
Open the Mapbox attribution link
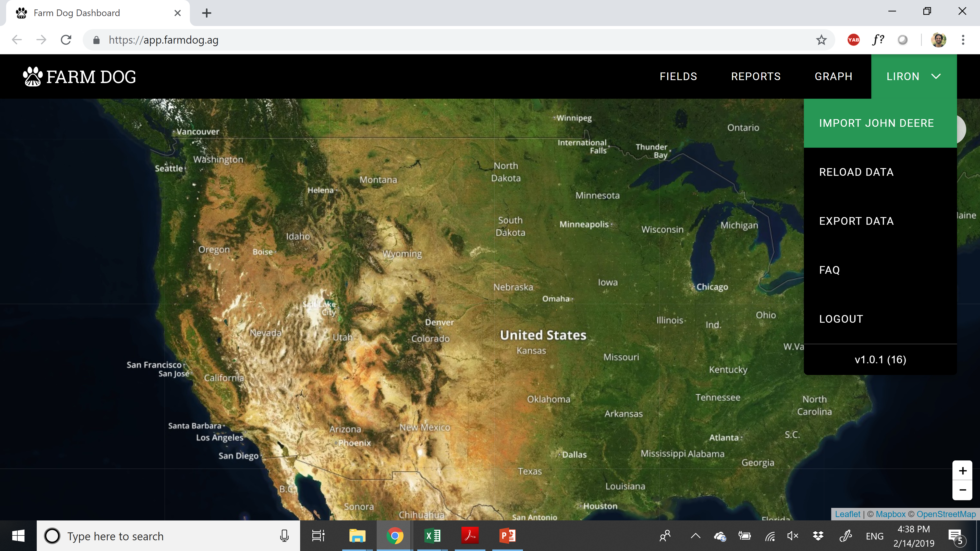[x=891, y=514]
